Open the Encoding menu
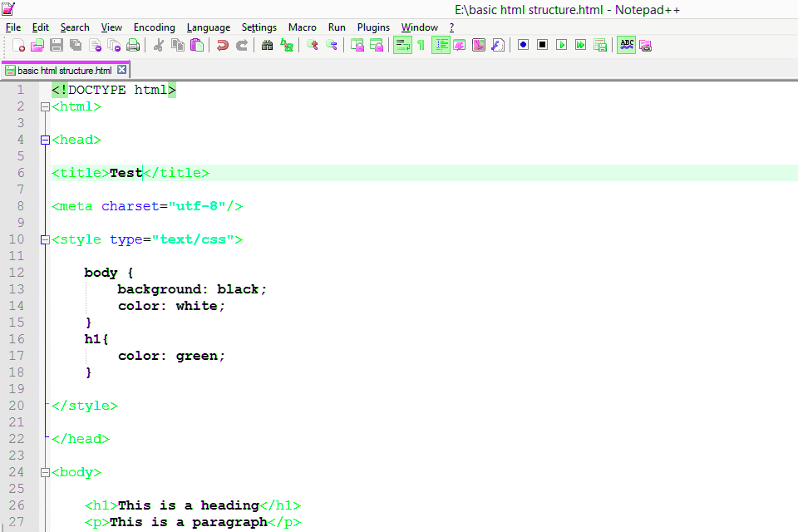 [x=155, y=27]
